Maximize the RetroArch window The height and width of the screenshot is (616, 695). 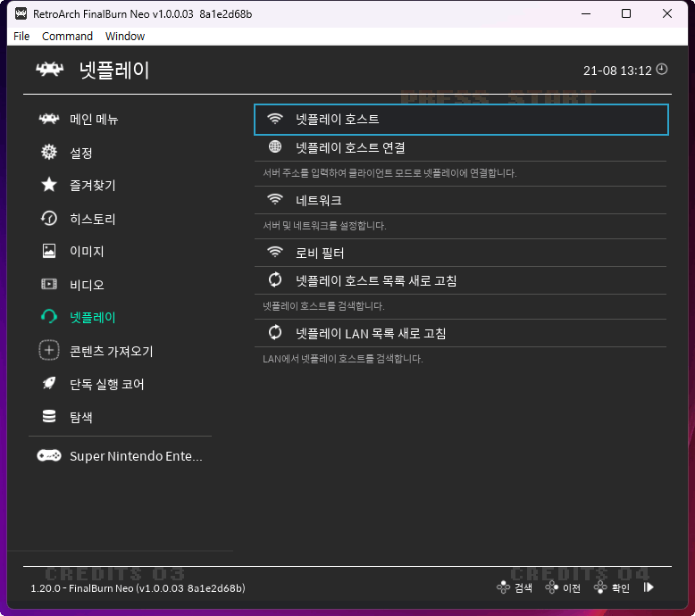626,13
